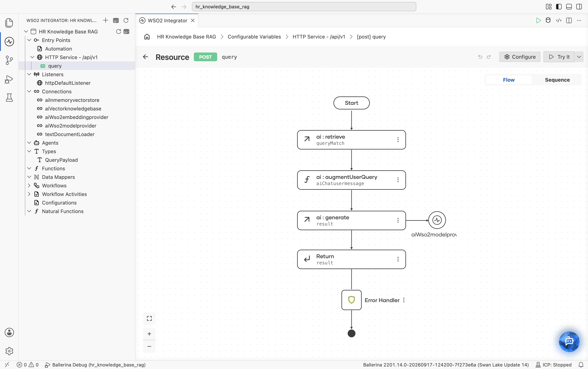
Task: Toggle the secondary sidebar layout icon
Action: click(x=579, y=7)
